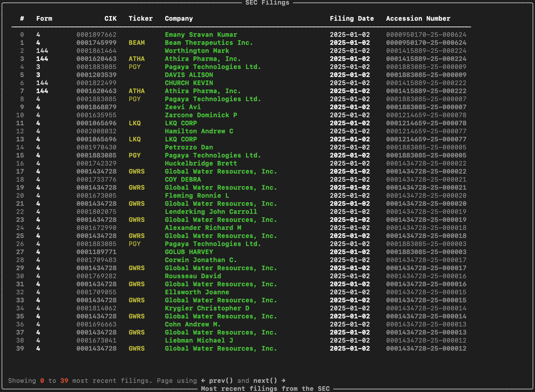The height and width of the screenshot is (392, 535).
Task: Select the name Alexander Richard M
Action: pos(203,228)
